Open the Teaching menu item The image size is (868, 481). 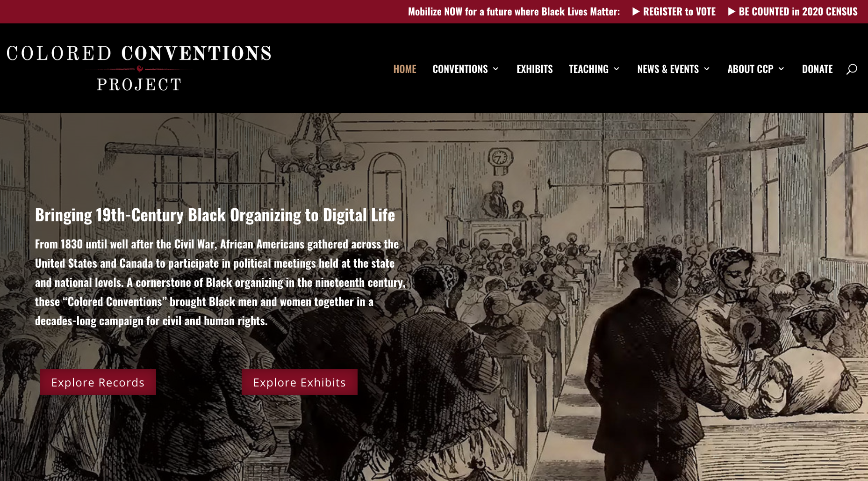pos(588,69)
